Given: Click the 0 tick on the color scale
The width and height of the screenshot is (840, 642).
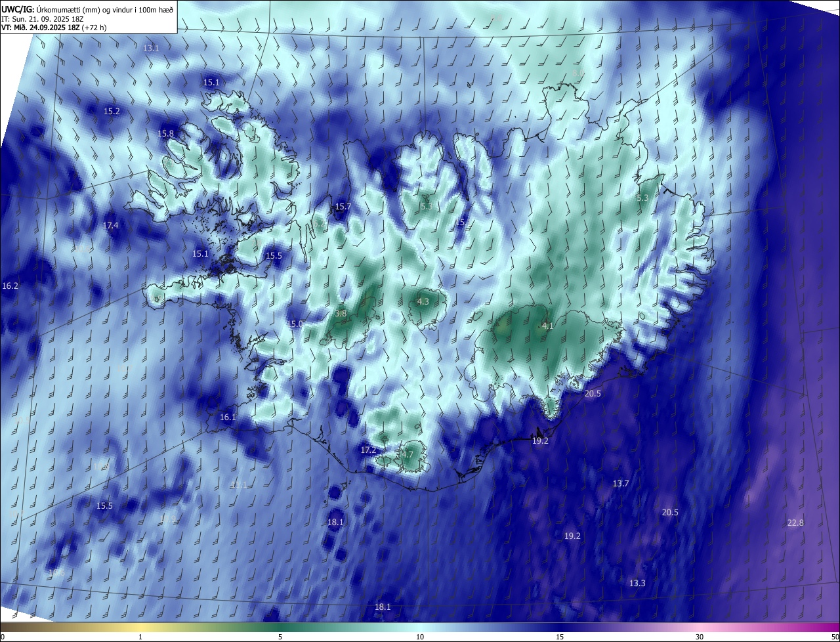Looking at the screenshot, I should pos(2,637).
